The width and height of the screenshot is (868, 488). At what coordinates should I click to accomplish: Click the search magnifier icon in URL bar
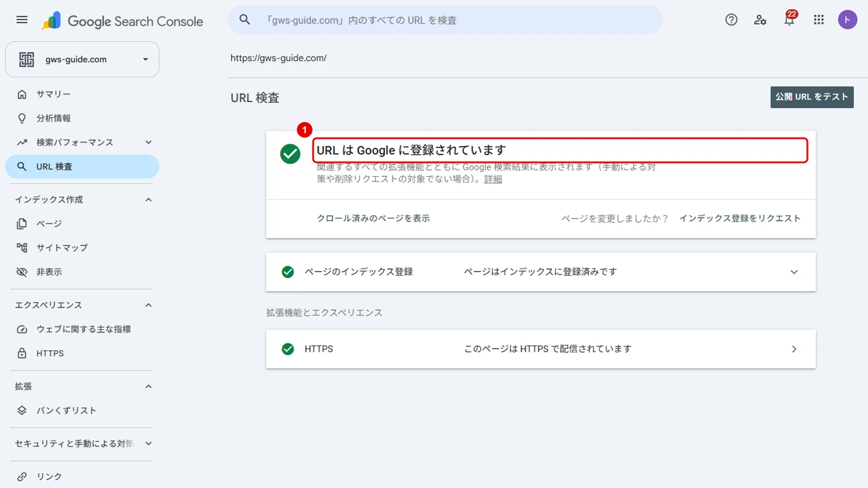(x=245, y=20)
